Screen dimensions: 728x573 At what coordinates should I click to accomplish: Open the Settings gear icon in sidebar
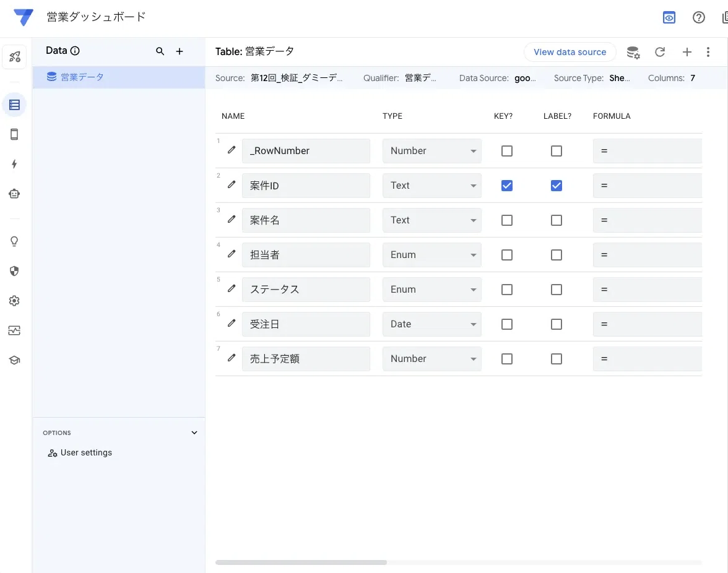tap(14, 301)
